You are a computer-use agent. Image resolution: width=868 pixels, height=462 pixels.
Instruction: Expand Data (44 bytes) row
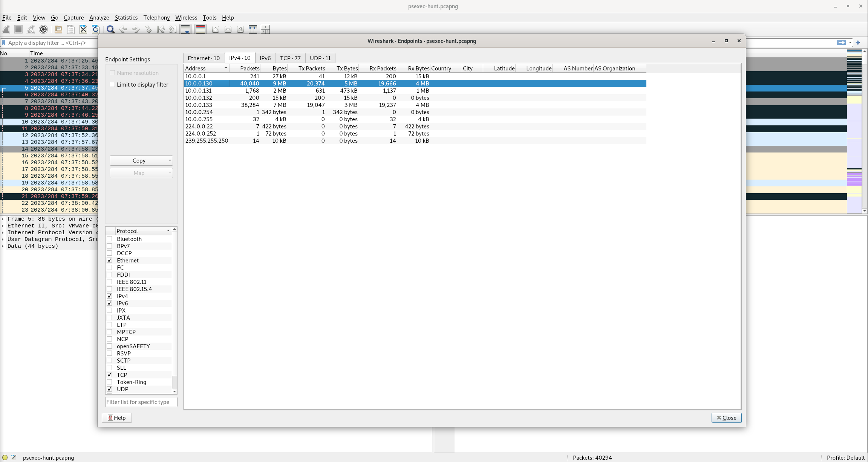point(3,246)
